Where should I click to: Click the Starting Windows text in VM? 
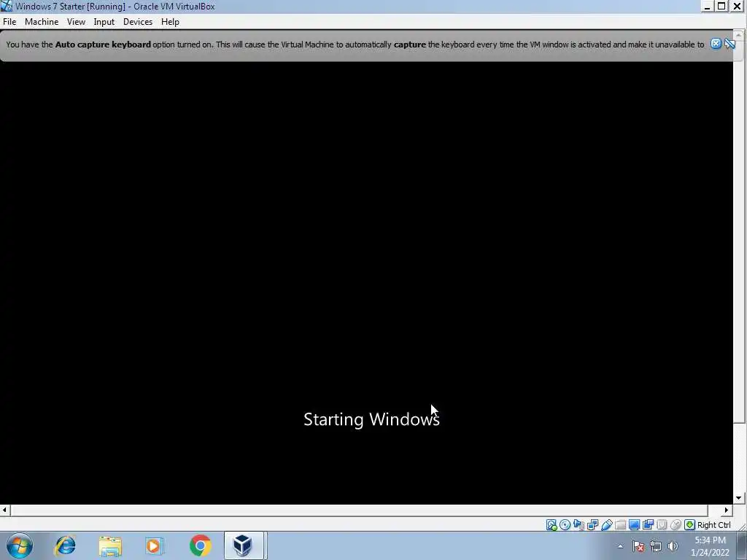[371, 419]
